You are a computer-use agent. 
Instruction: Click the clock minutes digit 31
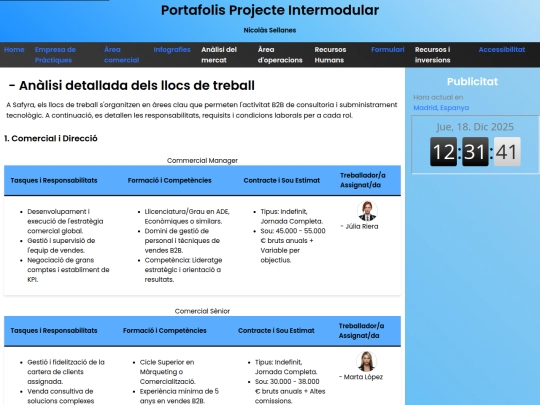tap(475, 152)
